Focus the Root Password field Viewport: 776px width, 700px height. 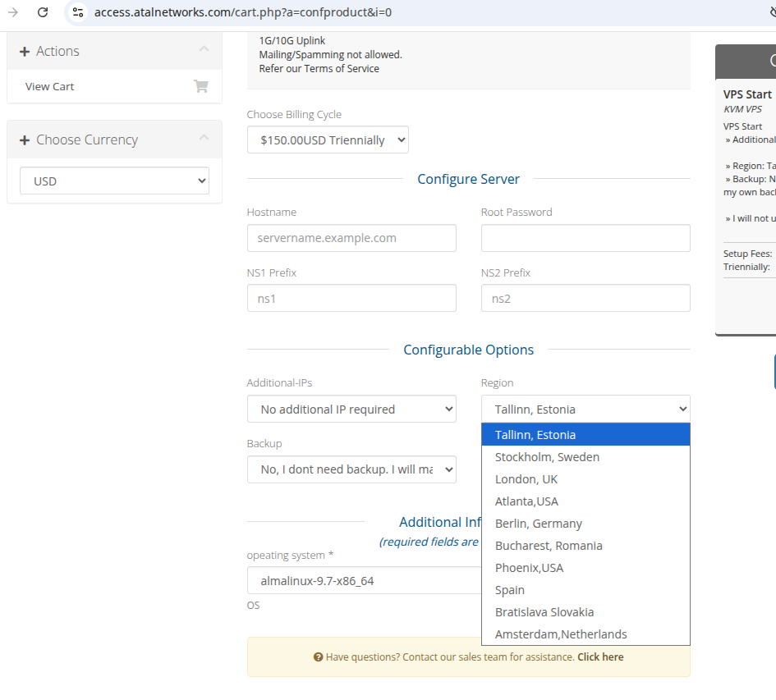click(585, 238)
